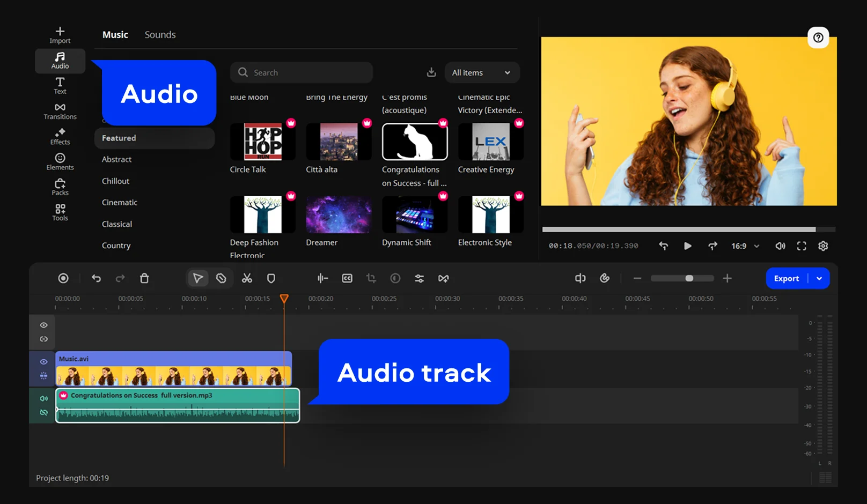Click the Import plus icon
This screenshot has width=867, height=504.
tap(60, 32)
